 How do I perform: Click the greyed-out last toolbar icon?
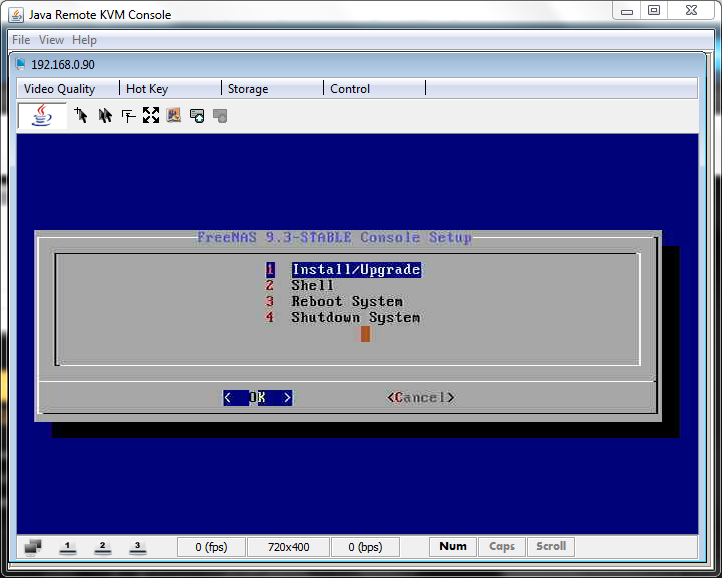[220, 116]
